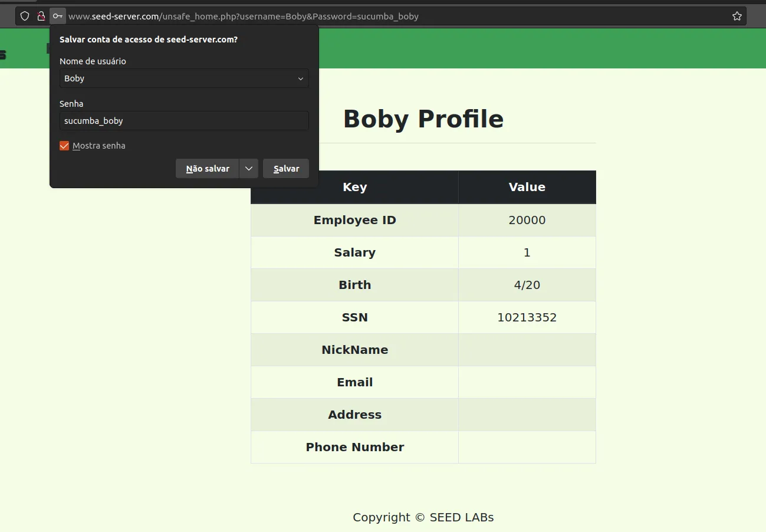The width and height of the screenshot is (766, 532).
Task: Click the "Copyright © SEED LABs" footer text
Action: [x=423, y=517]
